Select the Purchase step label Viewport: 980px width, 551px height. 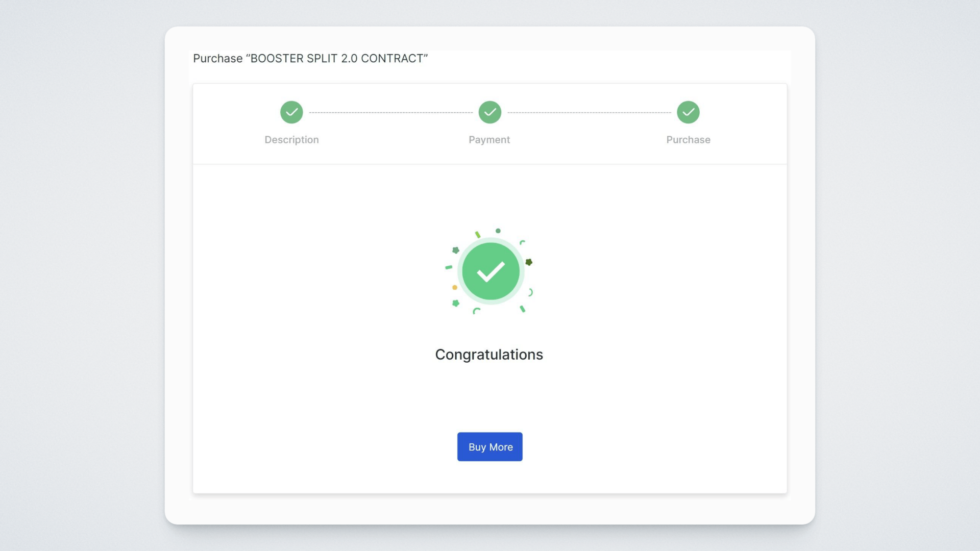click(688, 140)
